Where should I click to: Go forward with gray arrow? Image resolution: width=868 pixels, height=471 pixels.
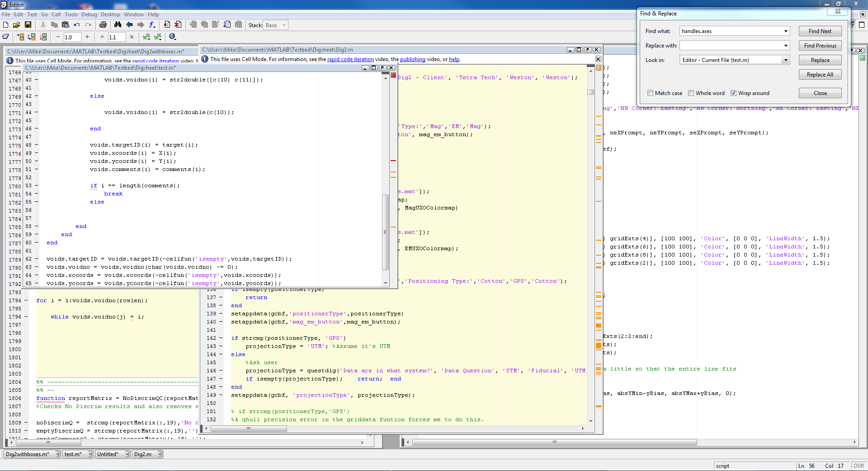141,25
